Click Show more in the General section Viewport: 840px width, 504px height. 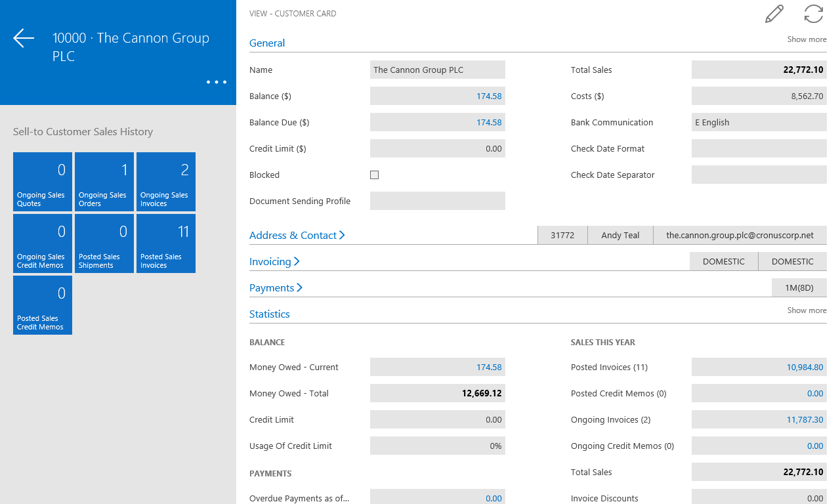pyautogui.click(x=807, y=39)
